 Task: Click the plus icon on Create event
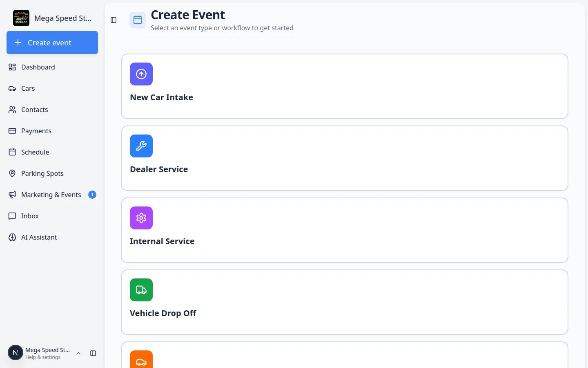pos(18,43)
